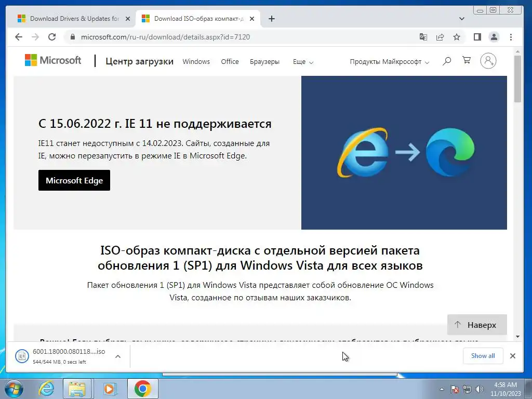Click the padlock site info icon
Viewport: 532px width, 399px height.
(x=72, y=37)
